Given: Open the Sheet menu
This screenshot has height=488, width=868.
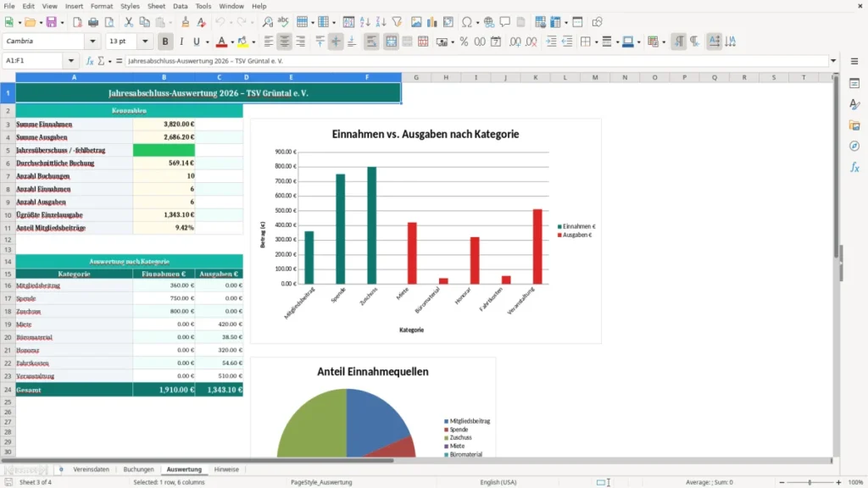Looking at the screenshot, I should [156, 6].
